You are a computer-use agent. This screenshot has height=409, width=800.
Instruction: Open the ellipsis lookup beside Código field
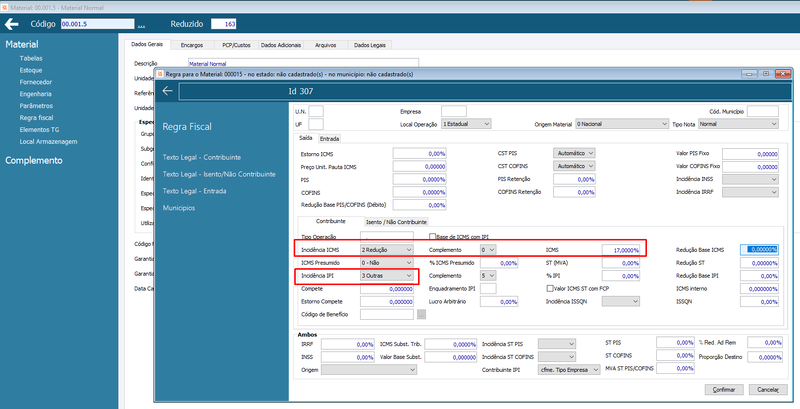pos(141,24)
